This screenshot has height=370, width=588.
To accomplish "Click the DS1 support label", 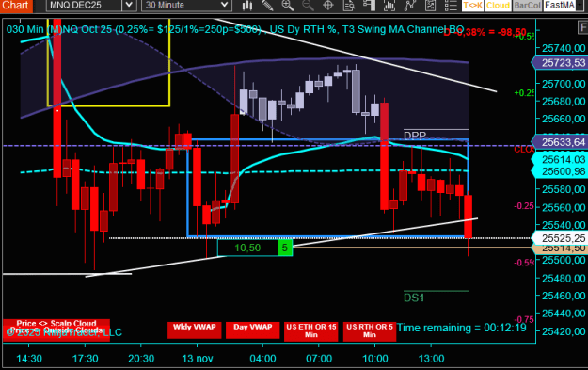I will click(x=414, y=298).
